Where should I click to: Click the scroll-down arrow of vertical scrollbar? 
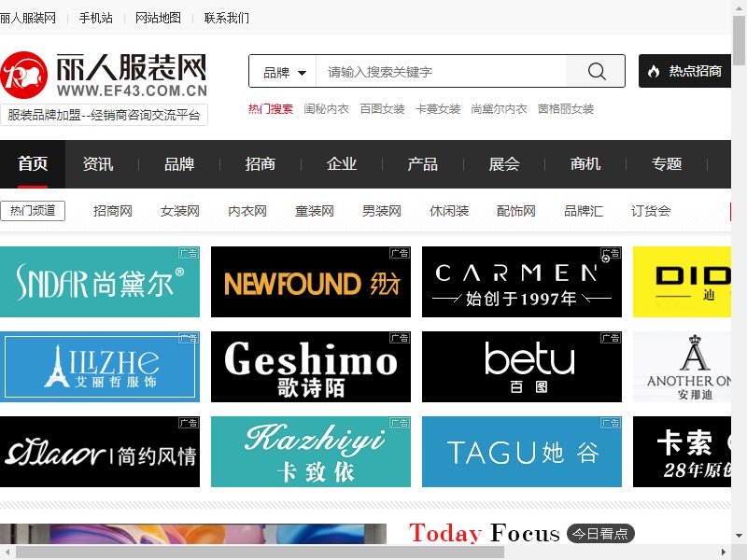click(x=740, y=536)
